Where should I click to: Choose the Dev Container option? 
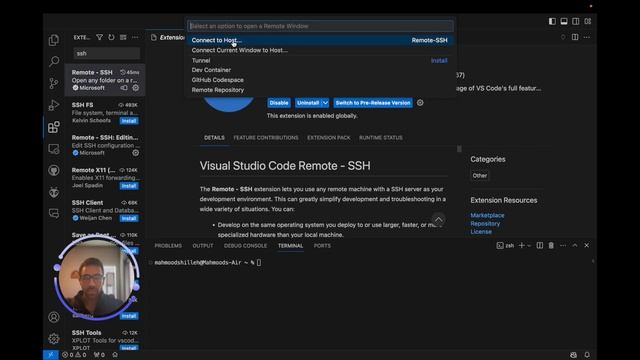pos(320,70)
